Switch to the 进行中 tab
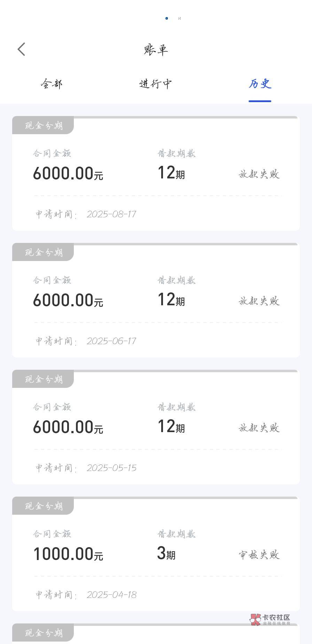Viewport: 312px width, 644px height. 155,84
